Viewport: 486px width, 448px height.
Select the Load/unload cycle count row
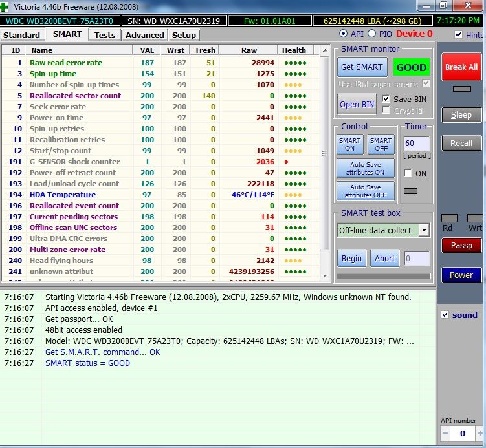click(160, 184)
